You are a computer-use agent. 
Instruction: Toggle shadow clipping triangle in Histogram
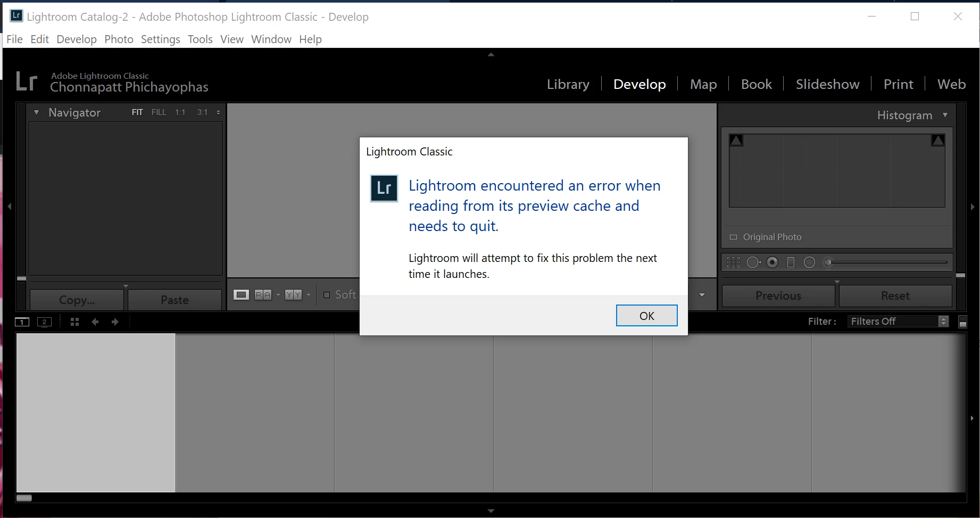[736, 141]
